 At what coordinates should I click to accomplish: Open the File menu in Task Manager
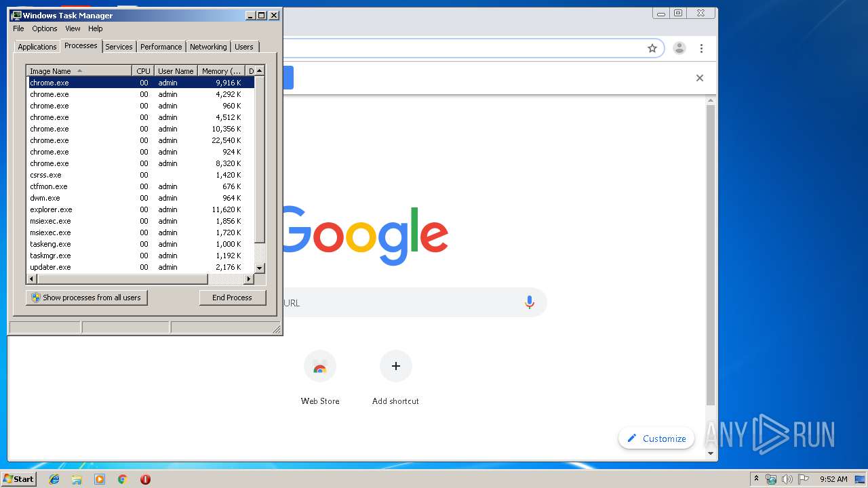[x=18, y=28]
